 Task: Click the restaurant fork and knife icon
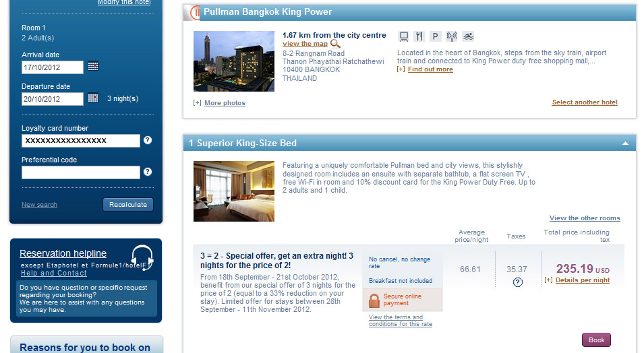[419, 36]
